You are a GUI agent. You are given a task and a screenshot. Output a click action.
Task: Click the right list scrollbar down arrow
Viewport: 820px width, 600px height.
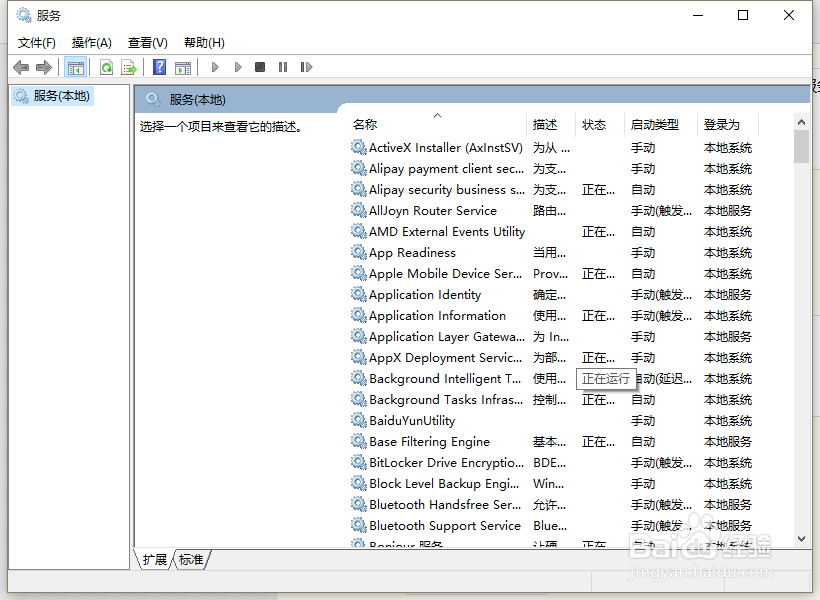[801, 538]
